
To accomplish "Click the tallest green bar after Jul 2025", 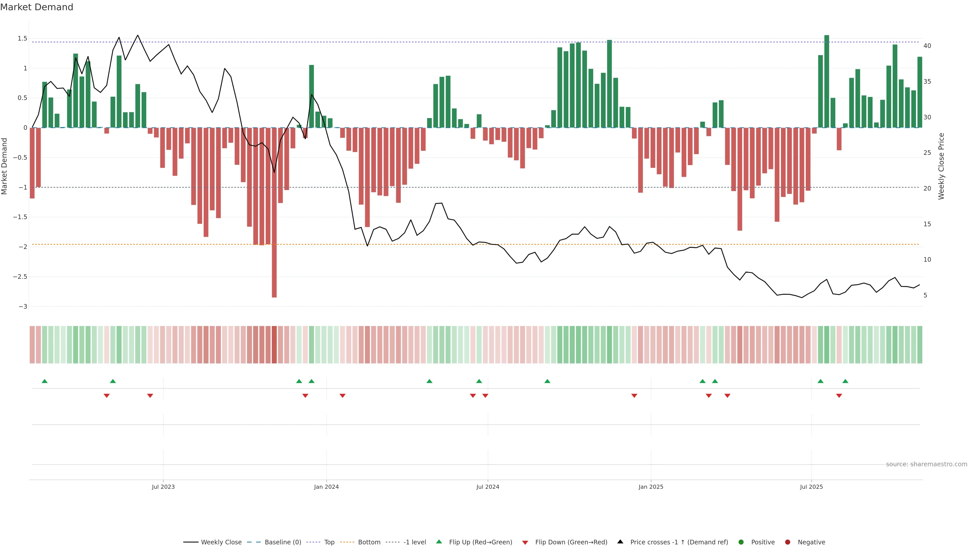I will 827,82.
